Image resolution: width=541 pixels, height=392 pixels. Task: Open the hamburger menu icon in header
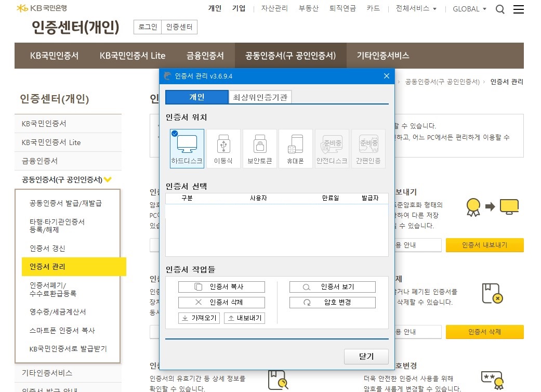518,9
